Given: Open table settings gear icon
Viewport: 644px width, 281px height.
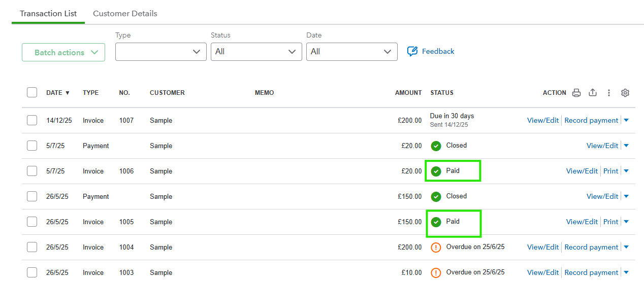Looking at the screenshot, I should (x=625, y=93).
